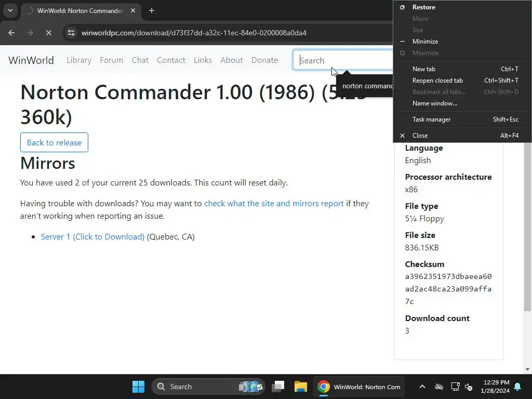The width and height of the screenshot is (532, 399).
Task: Click the 5¼ Floppy file type value
Action: tap(424, 219)
